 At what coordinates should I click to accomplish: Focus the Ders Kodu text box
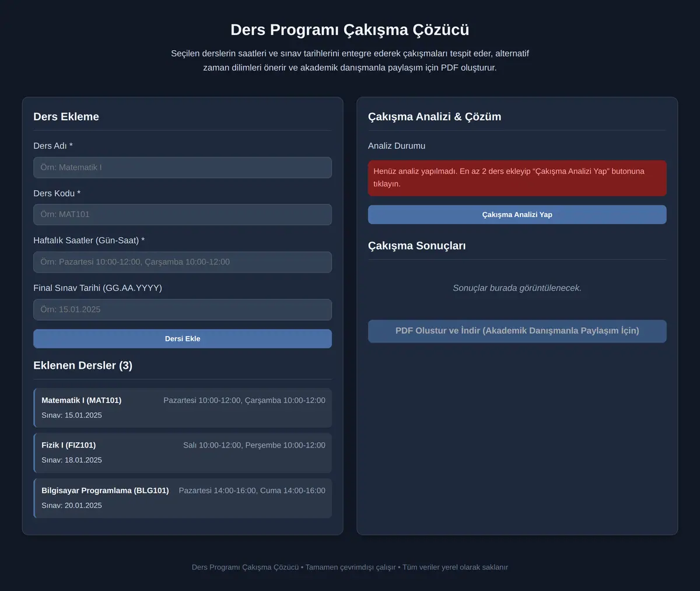[x=183, y=215]
